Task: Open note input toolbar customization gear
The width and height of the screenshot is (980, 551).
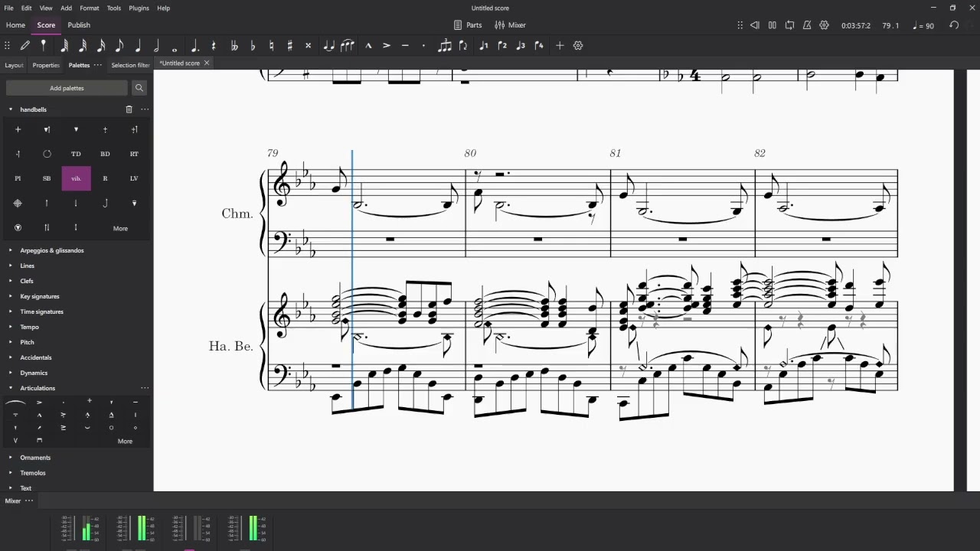Action: pyautogui.click(x=578, y=46)
